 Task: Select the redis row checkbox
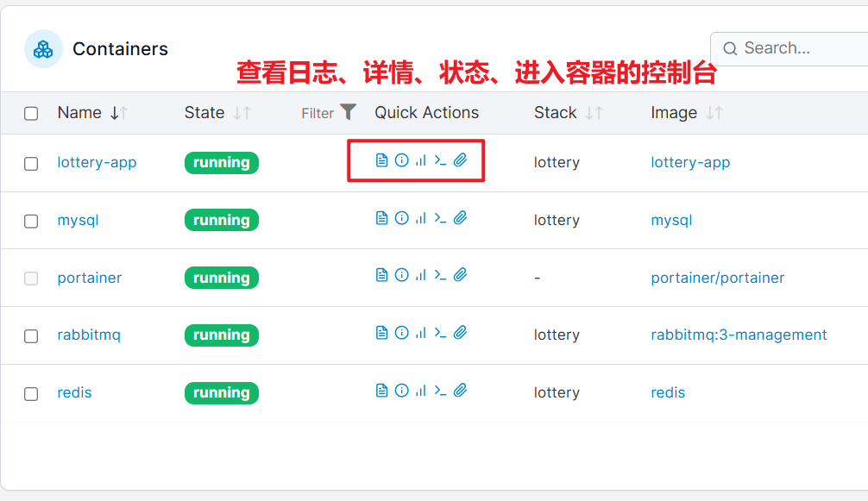click(x=31, y=394)
